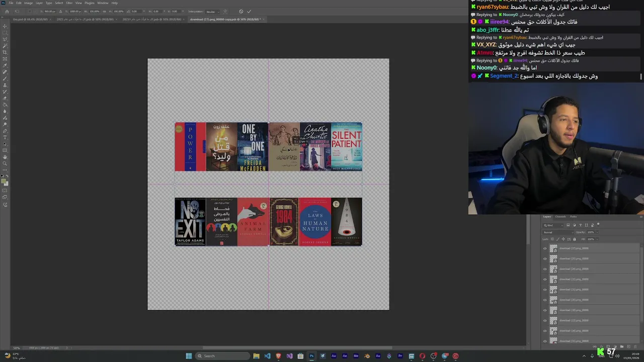Switch to warp mode icon
Viewport: 644px width, 362px height.
tap(225, 11)
